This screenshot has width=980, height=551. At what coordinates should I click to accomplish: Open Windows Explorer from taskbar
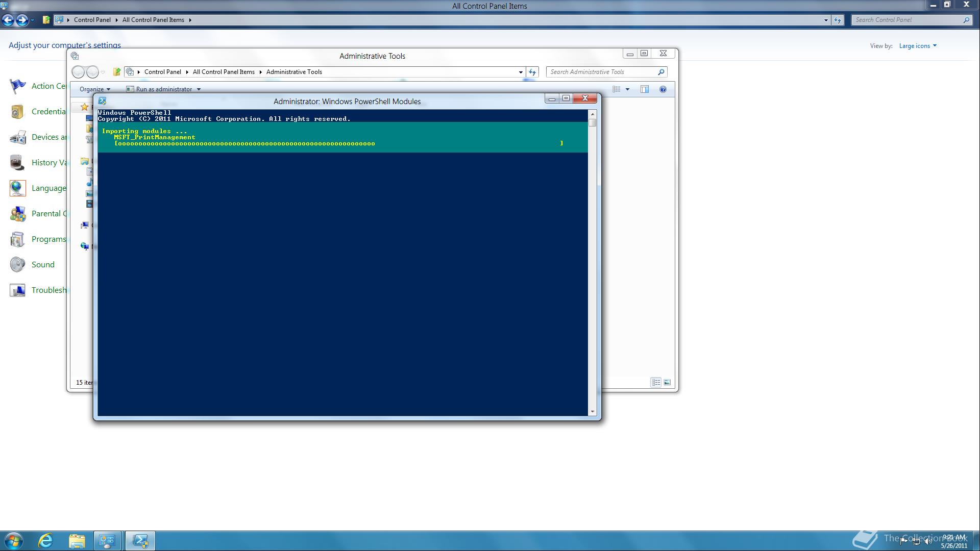pyautogui.click(x=77, y=541)
